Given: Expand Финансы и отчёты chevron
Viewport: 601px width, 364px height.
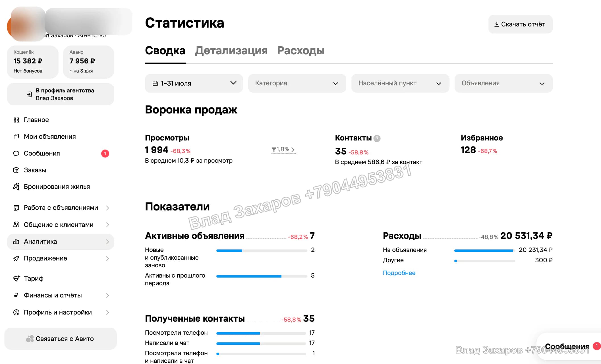Looking at the screenshot, I should [107, 295].
